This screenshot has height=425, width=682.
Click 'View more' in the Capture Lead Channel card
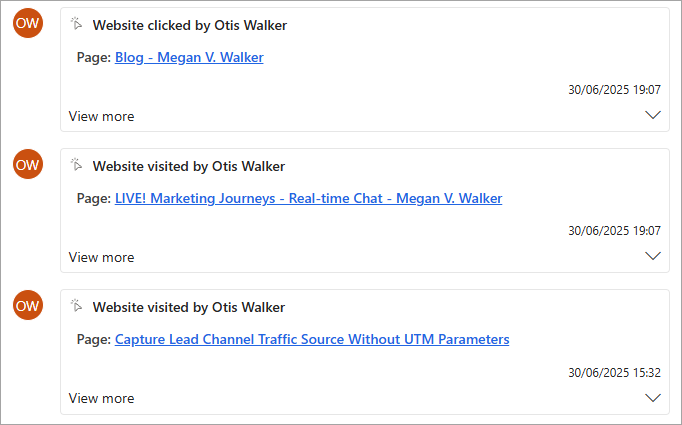101,398
